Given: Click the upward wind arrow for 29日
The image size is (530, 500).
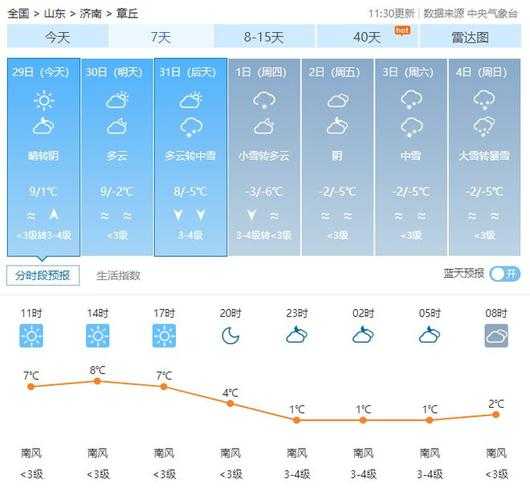Looking at the screenshot, I should click(x=54, y=215).
